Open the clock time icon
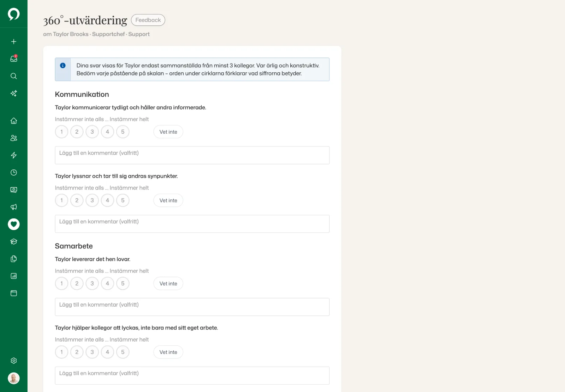This screenshot has height=392, width=565. point(14,173)
